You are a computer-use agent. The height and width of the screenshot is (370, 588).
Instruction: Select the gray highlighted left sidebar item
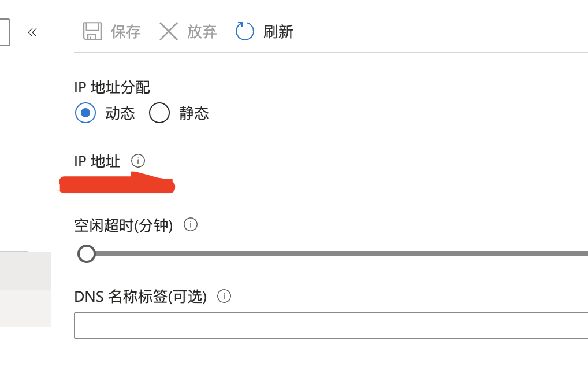tap(25, 271)
